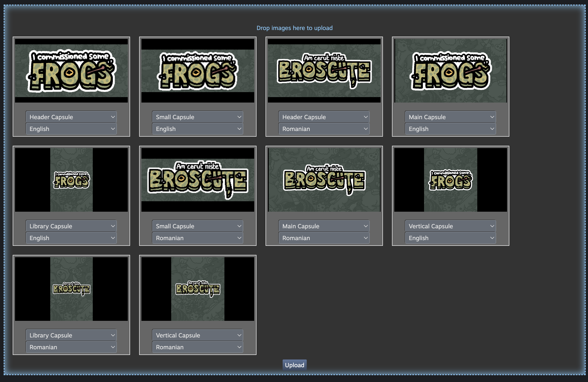
Task: Click the Romanian Vertical Capsule thumbnail
Action: click(197, 289)
